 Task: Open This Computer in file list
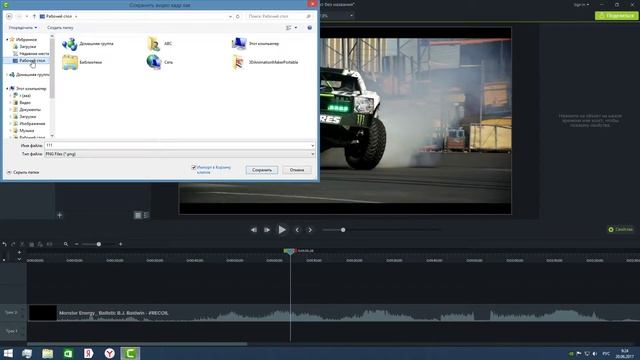(x=256, y=44)
